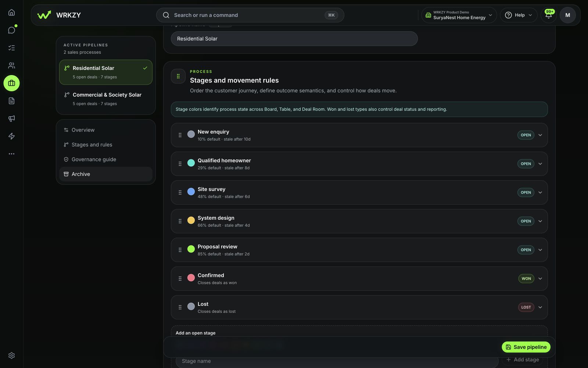Click the LOST badge on Lost

click(526, 307)
